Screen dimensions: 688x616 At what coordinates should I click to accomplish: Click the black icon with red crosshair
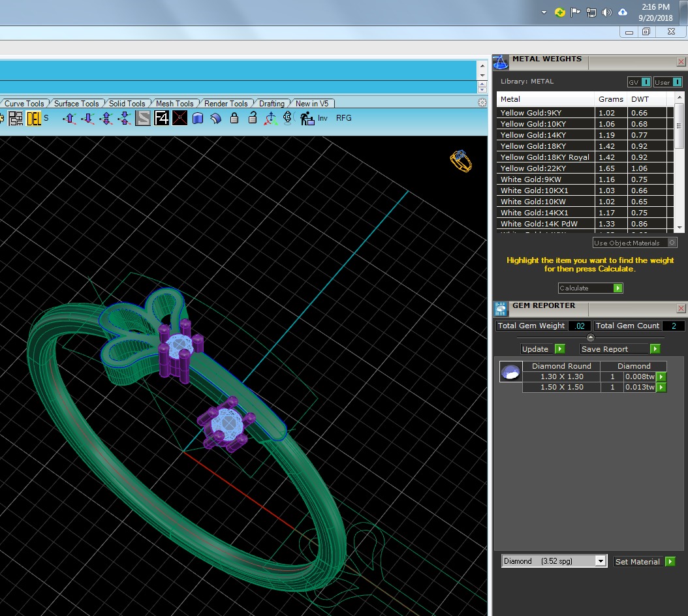tap(180, 118)
